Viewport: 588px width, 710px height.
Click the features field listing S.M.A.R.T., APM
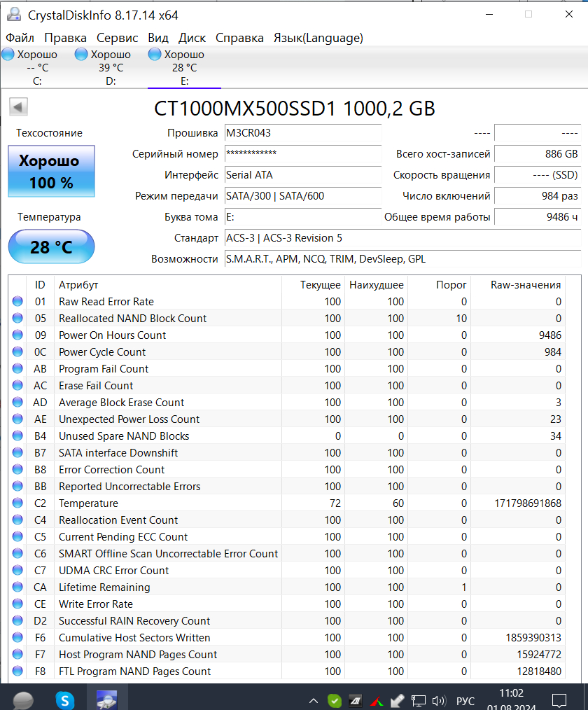pyautogui.click(x=402, y=259)
